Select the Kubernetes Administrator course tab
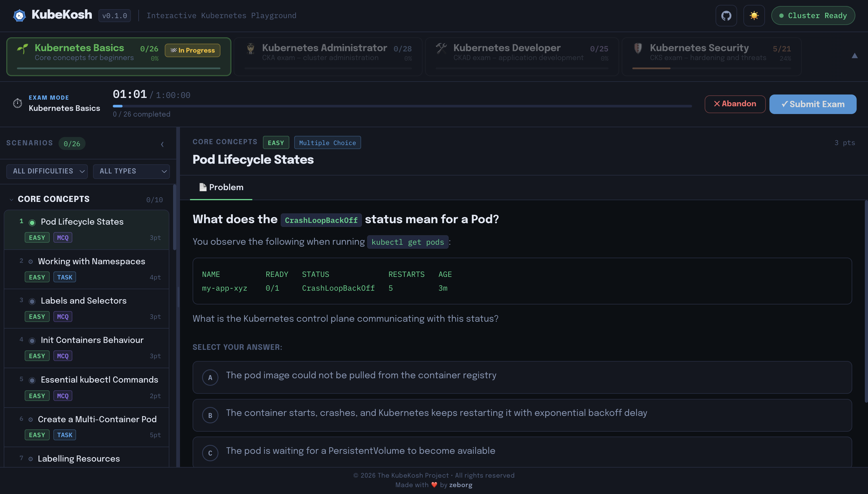 [x=328, y=56]
